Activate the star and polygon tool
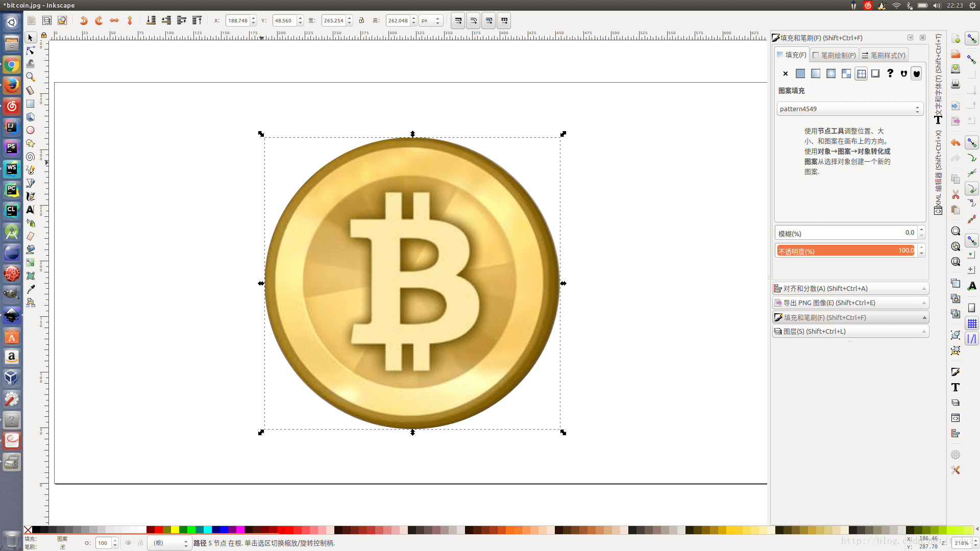Screen dimensions: 980x551 tap(31, 143)
